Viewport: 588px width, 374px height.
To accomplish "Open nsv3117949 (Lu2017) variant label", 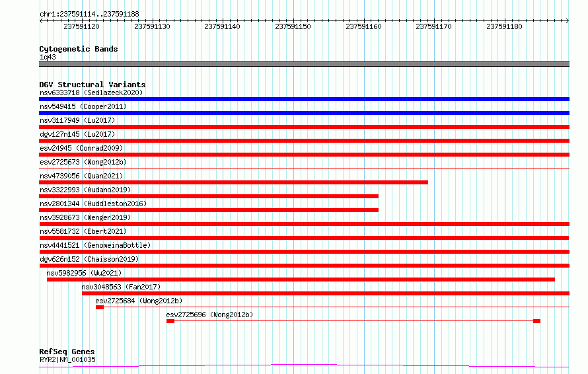I will click(x=77, y=120).
